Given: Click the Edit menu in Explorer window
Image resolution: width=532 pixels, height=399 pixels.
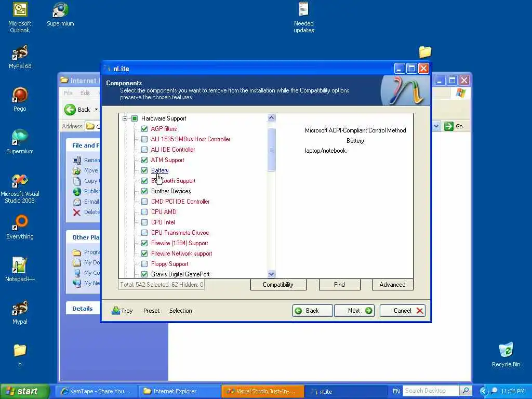Looking at the screenshot, I should pos(85,93).
